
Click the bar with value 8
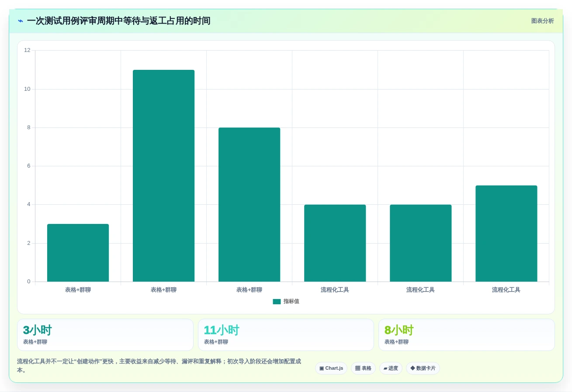[250, 205]
